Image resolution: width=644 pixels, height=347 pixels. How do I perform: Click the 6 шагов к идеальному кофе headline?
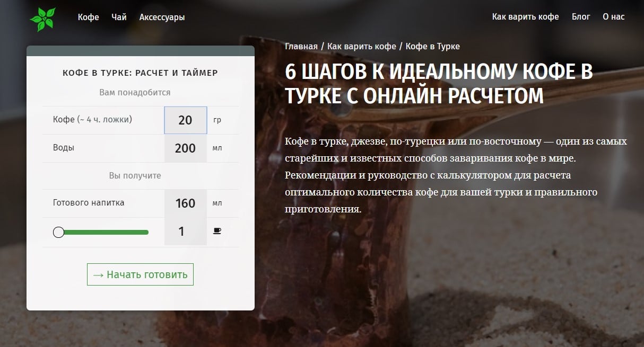coord(439,84)
